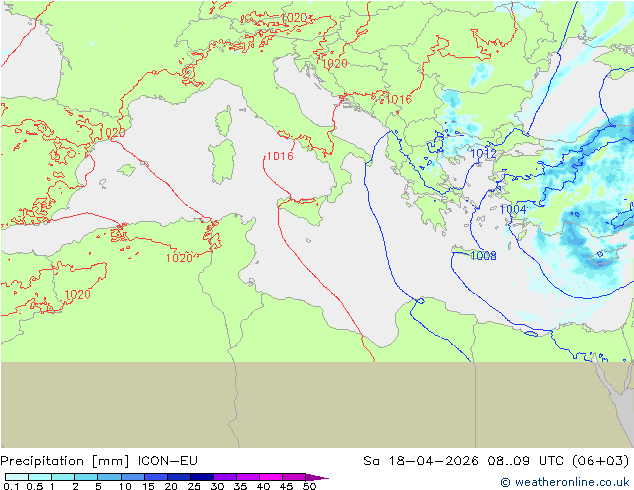
Task: Click the blue '1008' isobar label near Crete
Action: [483, 256]
